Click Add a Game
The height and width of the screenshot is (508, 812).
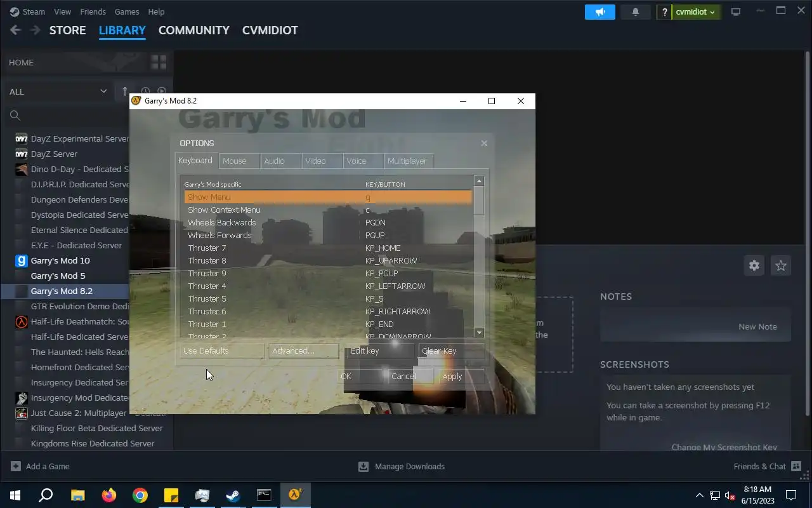[x=40, y=466]
